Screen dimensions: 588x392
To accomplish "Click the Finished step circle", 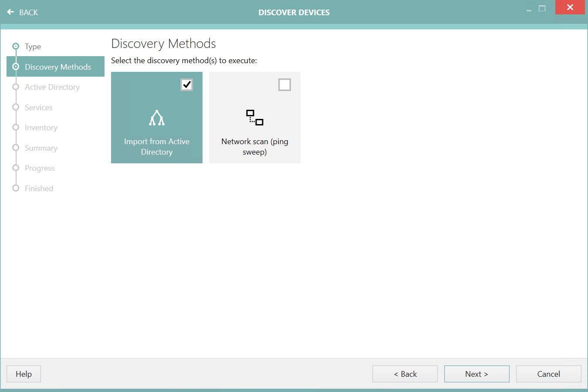I will (16, 188).
